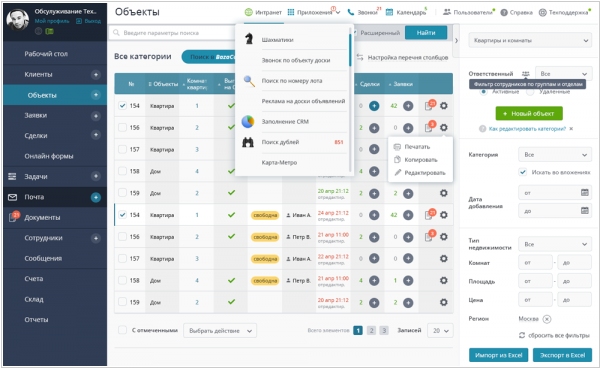Click the plus icon next to Почта in the sidebar
Image resolution: width=600 pixels, height=368 pixels.
point(96,197)
